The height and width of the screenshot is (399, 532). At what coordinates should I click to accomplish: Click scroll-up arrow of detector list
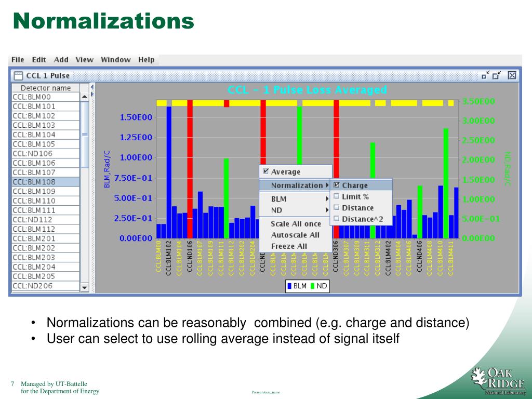click(x=85, y=97)
